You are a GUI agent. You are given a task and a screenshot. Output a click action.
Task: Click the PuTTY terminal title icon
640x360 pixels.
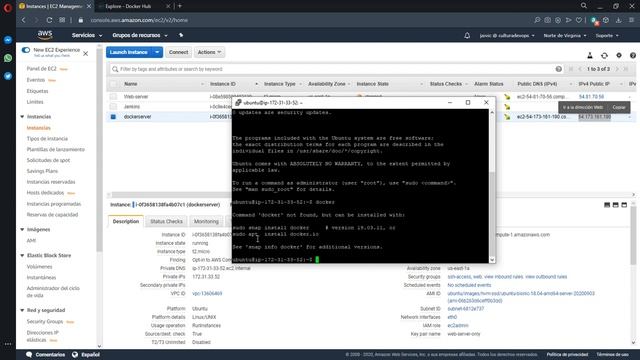238,102
